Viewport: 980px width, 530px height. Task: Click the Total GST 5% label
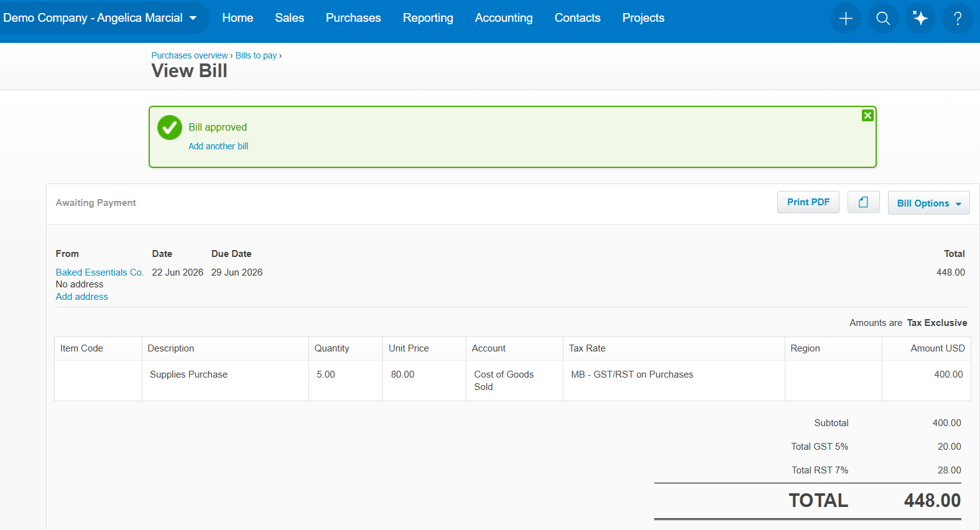[820, 447]
